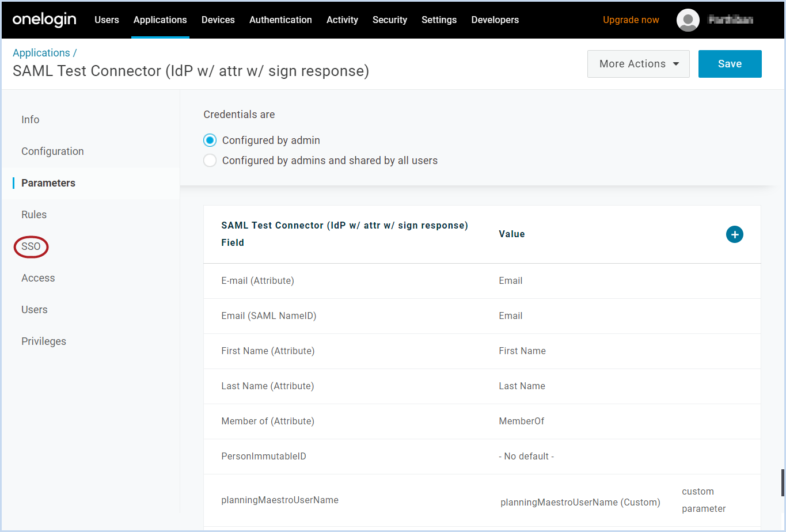This screenshot has height=532, width=786.
Task: Save the application with the Save button
Action: click(x=730, y=64)
